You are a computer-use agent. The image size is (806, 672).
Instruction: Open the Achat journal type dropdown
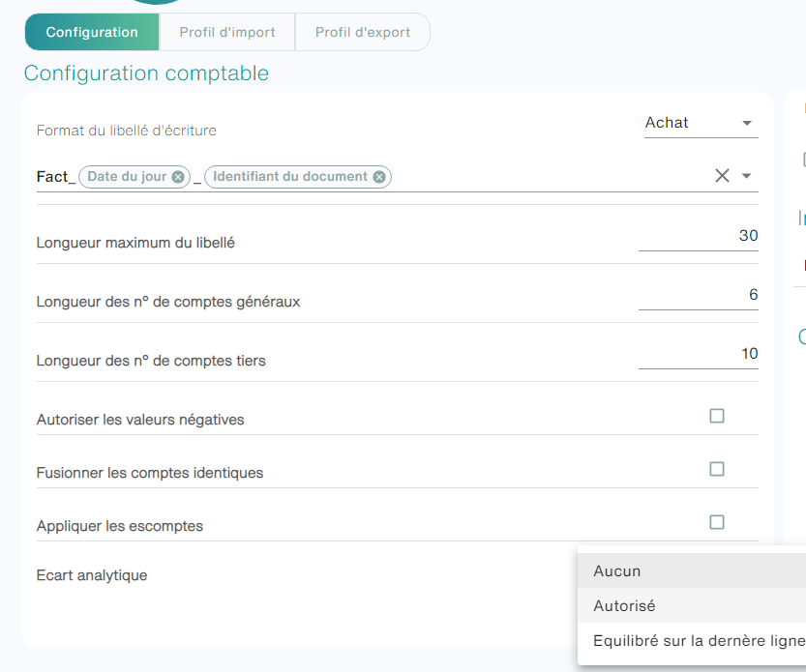[x=702, y=123]
